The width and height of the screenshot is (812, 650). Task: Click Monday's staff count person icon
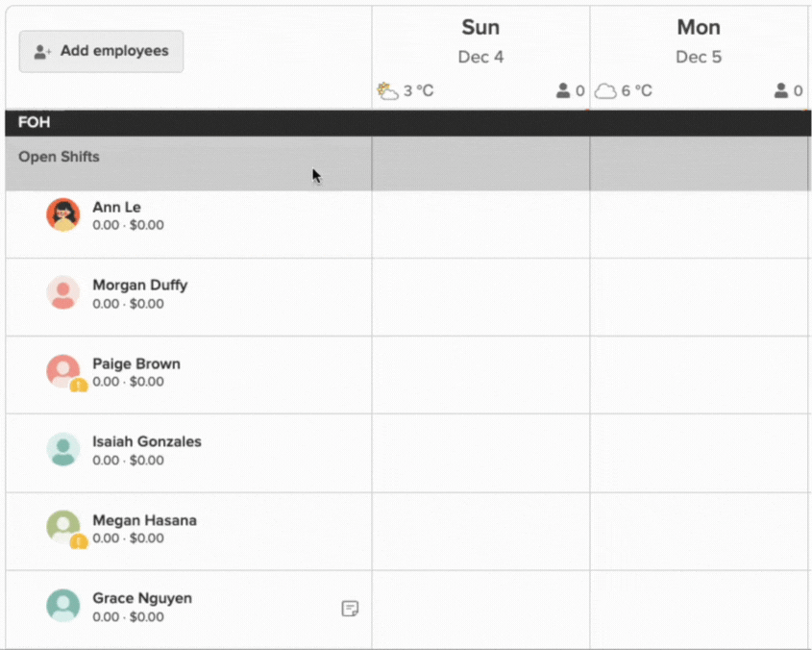(781, 91)
